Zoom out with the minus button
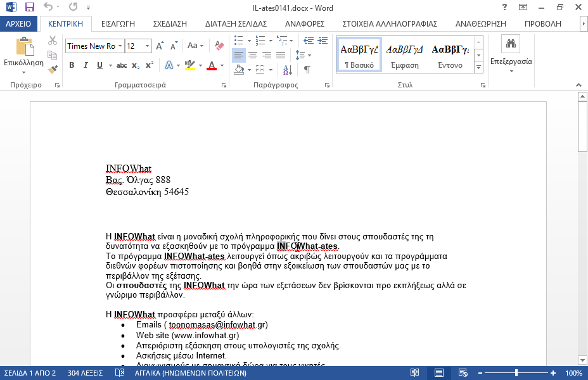 point(480,373)
